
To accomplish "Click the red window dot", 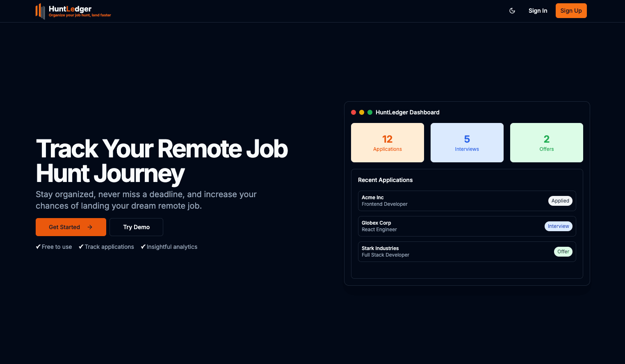I will pyautogui.click(x=354, y=112).
